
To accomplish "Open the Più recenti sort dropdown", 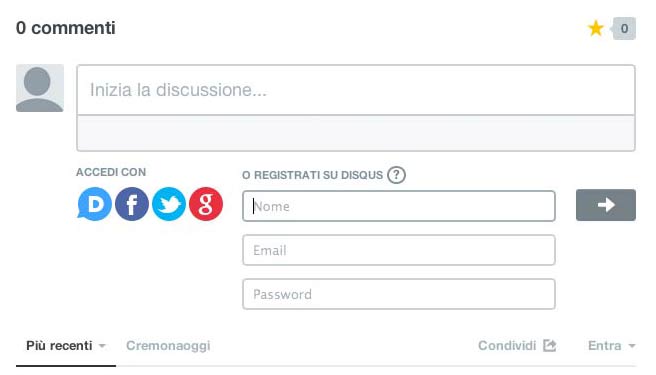I will click(66, 346).
